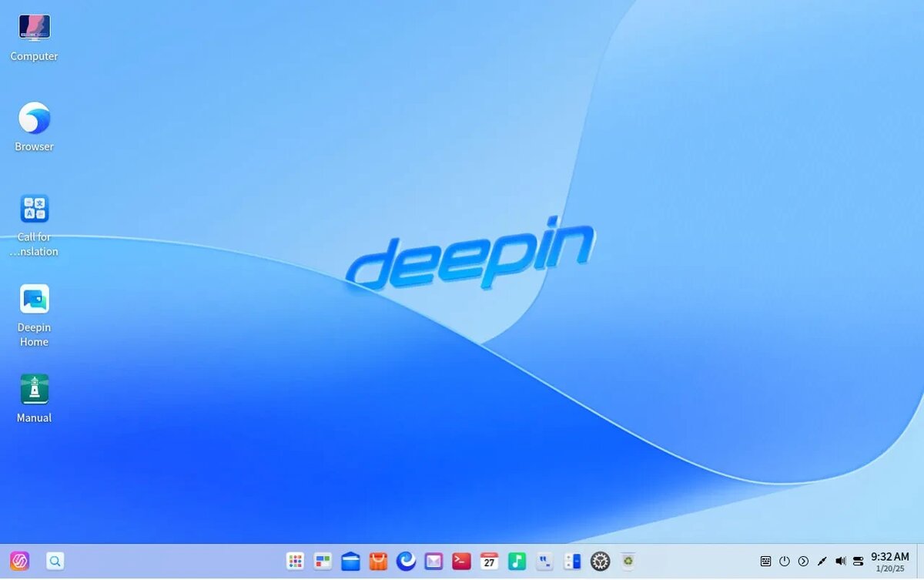Click the onscreen keyboard tray icon
This screenshot has width=924, height=580.
pos(765,562)
